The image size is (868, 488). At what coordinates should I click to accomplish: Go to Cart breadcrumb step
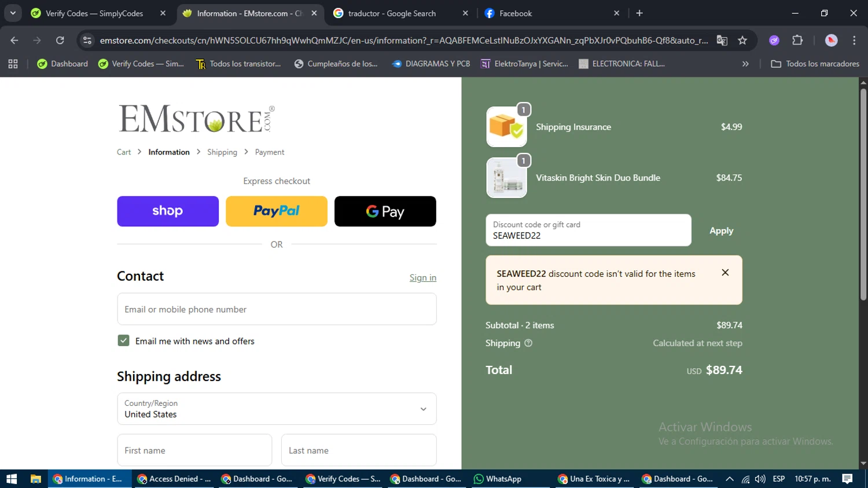[124, 152]
